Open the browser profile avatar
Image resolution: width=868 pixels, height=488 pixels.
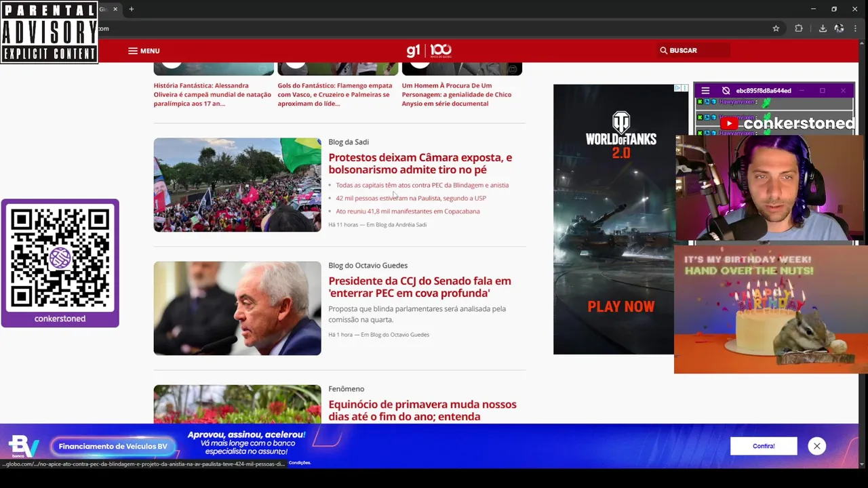pos(839,28)
